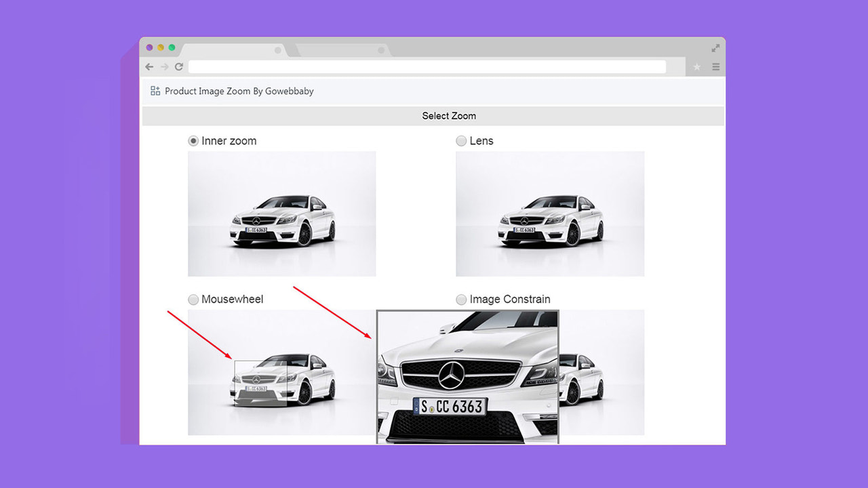
Task: Click the forward navigation arrow
Action: (x=163, y=66)
